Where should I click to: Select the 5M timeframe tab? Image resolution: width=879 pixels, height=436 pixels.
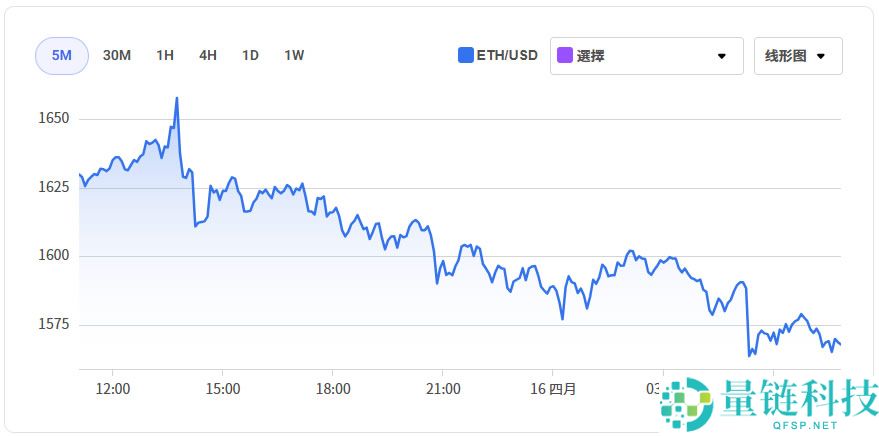tap(61, 55)
